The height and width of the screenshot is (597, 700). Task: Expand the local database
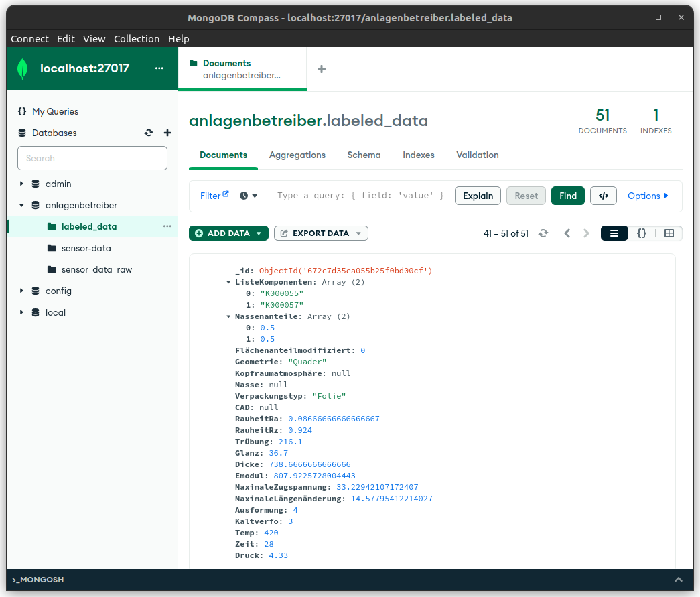tap(21, 312)
